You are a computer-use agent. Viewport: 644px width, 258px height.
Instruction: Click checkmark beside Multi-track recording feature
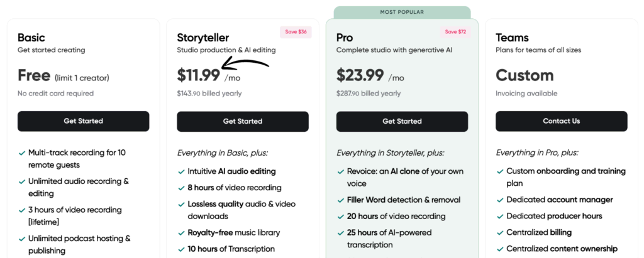[x=21, y=153]
